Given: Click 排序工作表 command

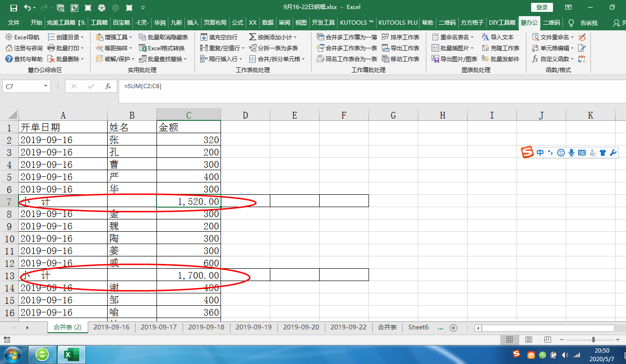Looking at the screenshot, I should click(400, 37).
